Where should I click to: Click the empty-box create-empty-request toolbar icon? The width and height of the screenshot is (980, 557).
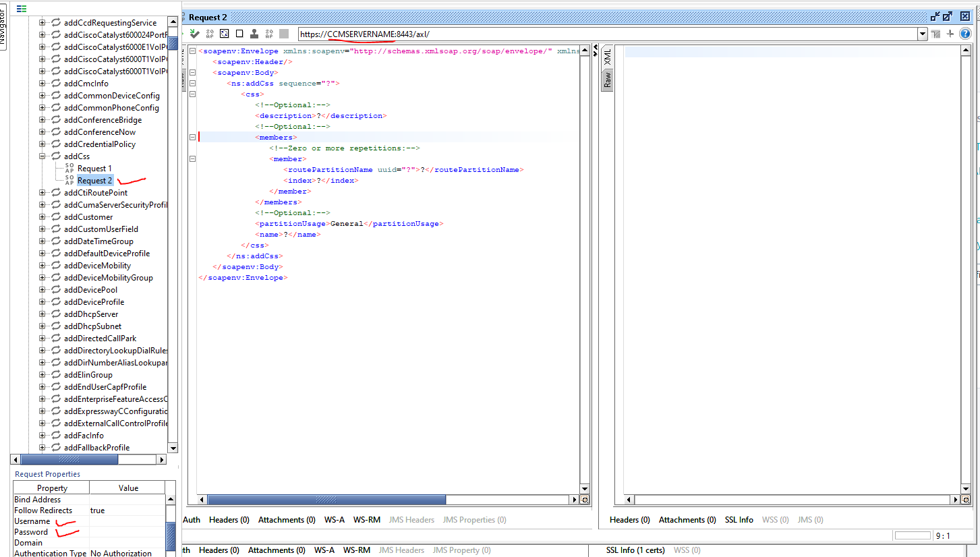[x=239, y=33]
